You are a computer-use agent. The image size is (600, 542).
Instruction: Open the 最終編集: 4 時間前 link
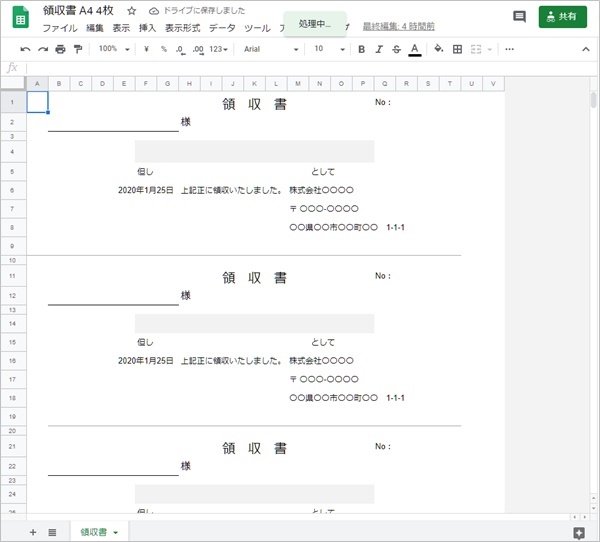coord(398,28)
